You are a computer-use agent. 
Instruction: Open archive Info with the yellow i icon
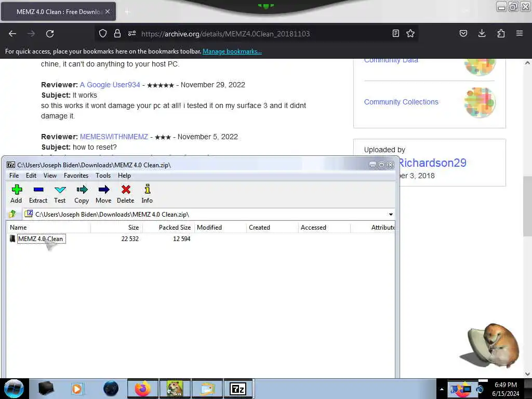pyautogui.click(x=147, y=194)
